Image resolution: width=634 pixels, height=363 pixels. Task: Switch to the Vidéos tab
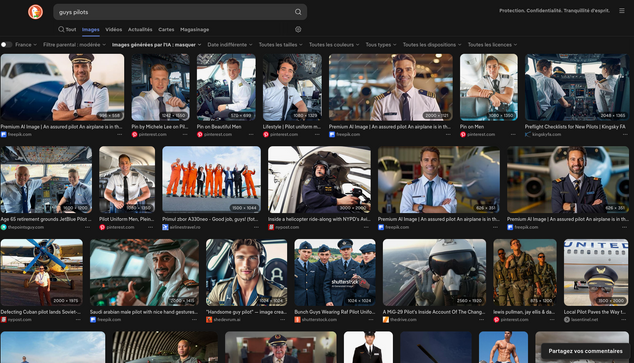coord(114,30)
